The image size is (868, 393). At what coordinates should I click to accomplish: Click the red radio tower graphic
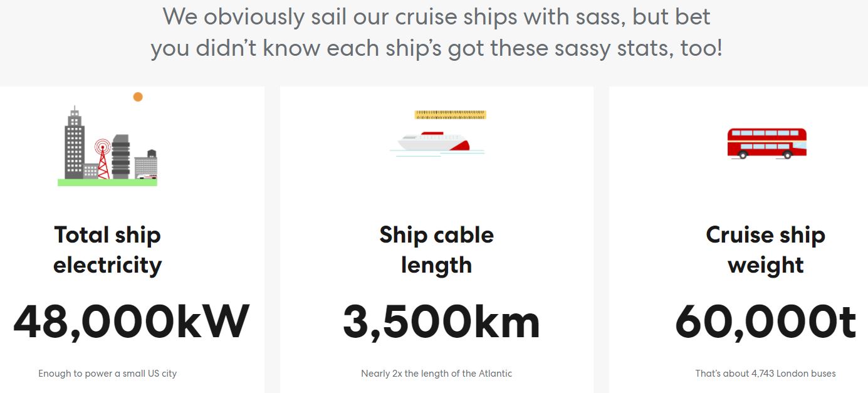[102, 159]
